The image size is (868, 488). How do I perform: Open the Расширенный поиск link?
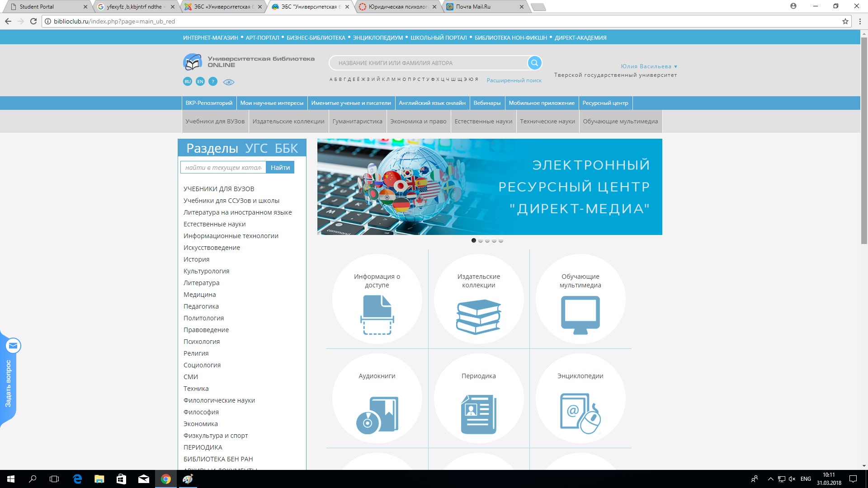(x=514, y=80)
